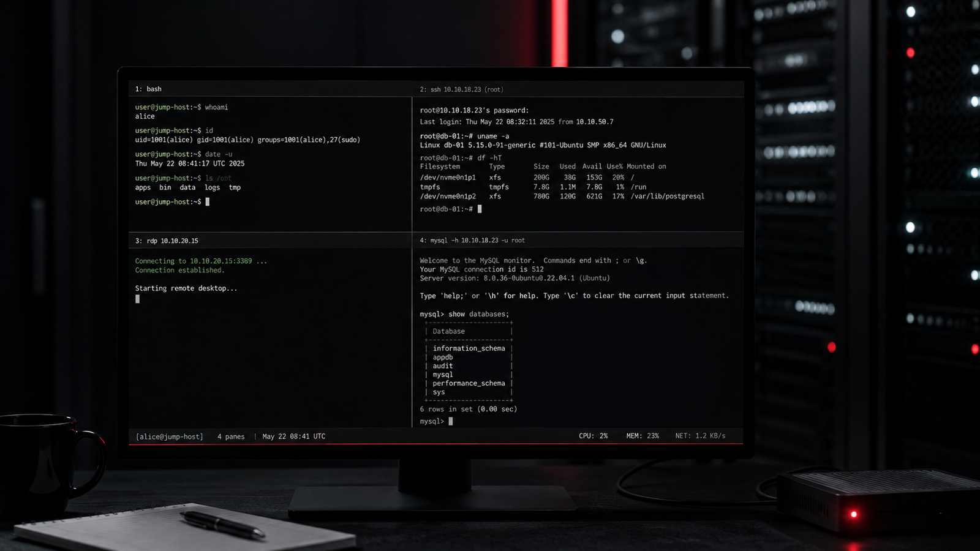The height and width of the screenshot is (551, 980).
Task: Click "6 rows in set (0.00 sec)" result line
Action: (x=469, y=410)
